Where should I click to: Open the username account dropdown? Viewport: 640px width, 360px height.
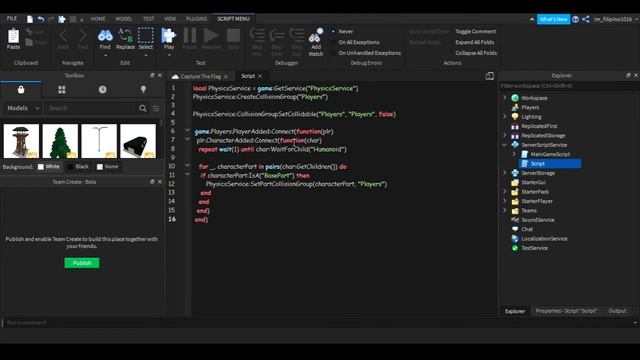point(616,19)
